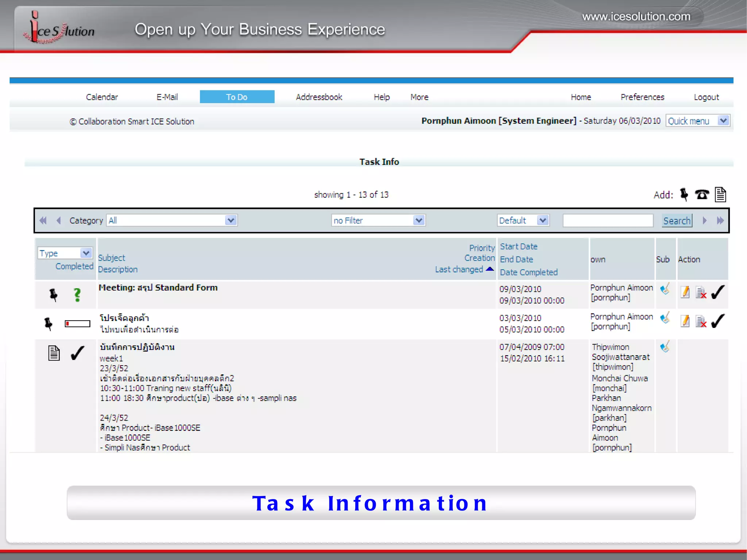Mark โปรเจ็คลูกค้า task as done
This screenshot has height=560, width=747.
[718, 321]
